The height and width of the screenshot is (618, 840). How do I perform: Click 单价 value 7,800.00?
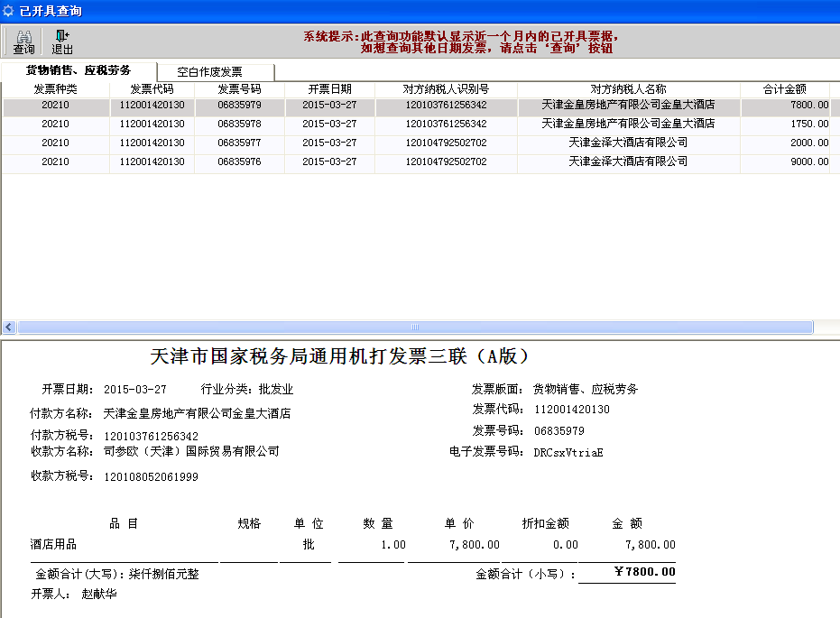(474, 545)
